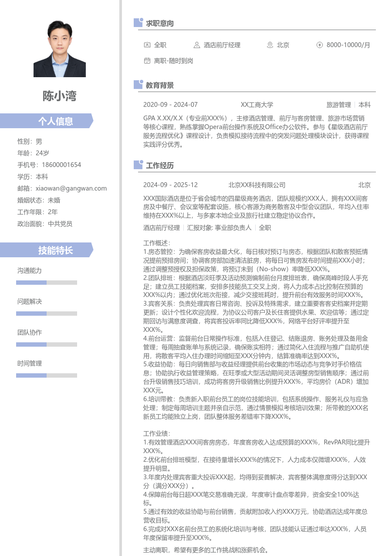The width and height of the screenshot is (392, 556).
Task: Click the email address xiaowan@gangwan.com
Action: [x=71, y=188]
